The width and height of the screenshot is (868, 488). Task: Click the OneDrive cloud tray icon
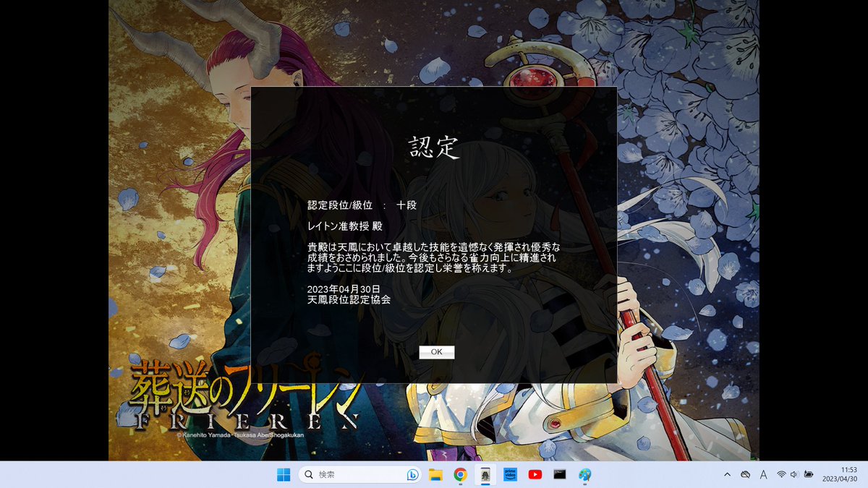(745, 474)
